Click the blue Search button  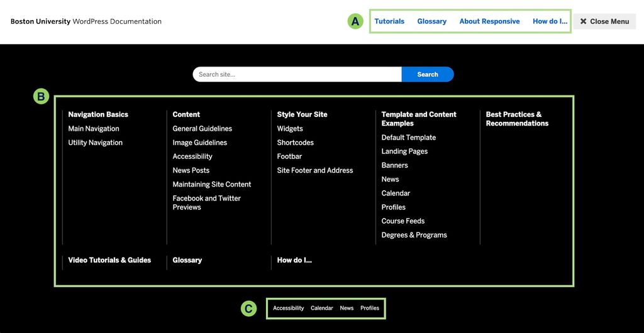[x=428, y=74]
